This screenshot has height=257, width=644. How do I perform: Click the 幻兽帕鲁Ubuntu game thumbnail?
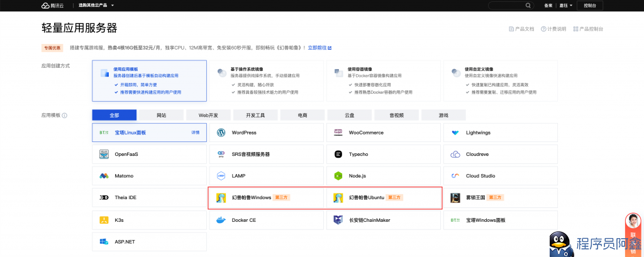point(338,197)
